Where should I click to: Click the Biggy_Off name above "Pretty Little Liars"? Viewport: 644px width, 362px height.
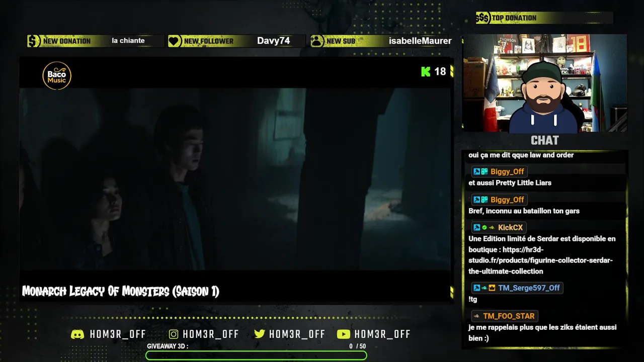507,171
